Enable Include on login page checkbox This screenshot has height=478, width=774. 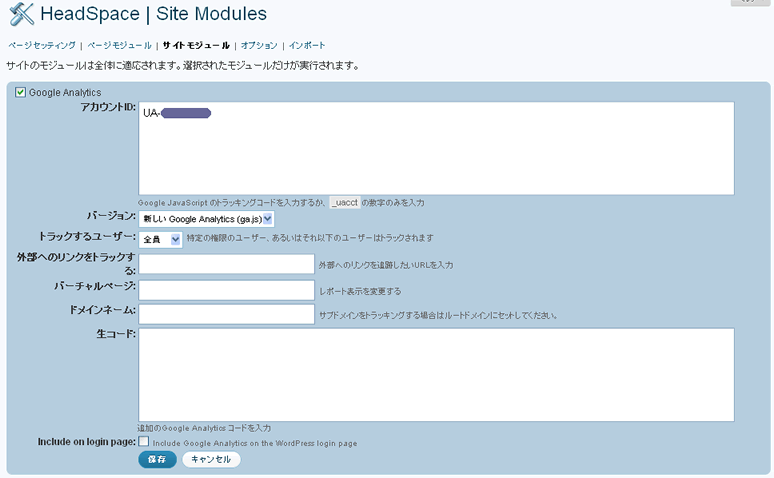144,441
